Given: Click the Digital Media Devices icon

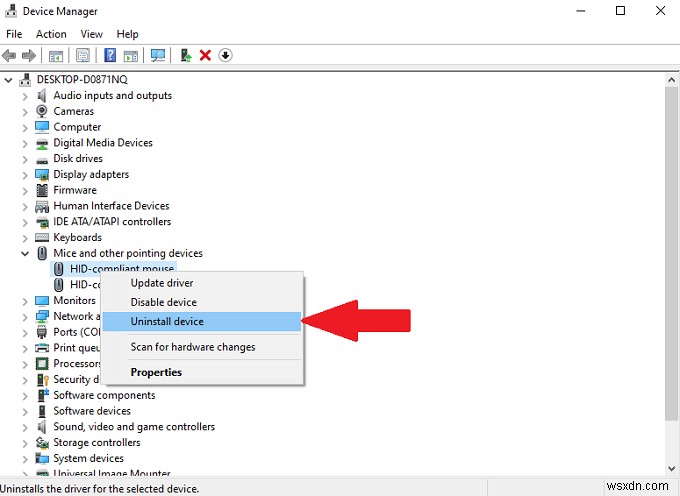Looking at the screenshot, I should point(42,144).
